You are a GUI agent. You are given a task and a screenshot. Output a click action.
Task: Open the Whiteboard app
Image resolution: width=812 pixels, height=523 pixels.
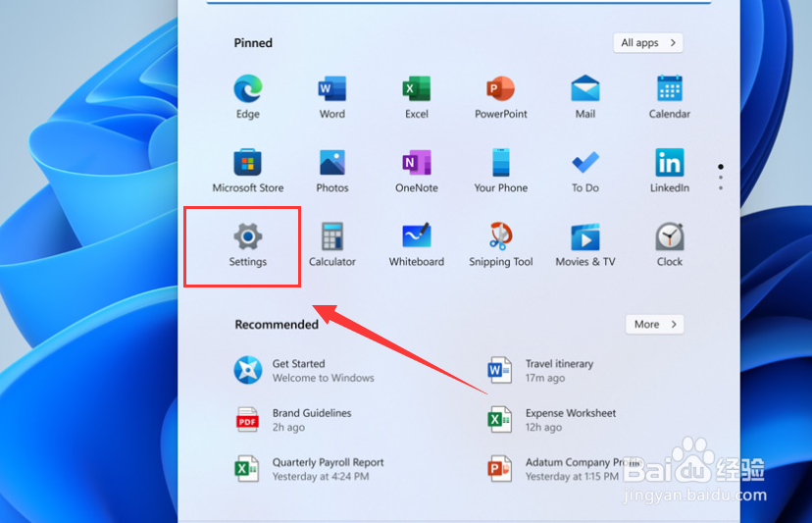(417, 245)
